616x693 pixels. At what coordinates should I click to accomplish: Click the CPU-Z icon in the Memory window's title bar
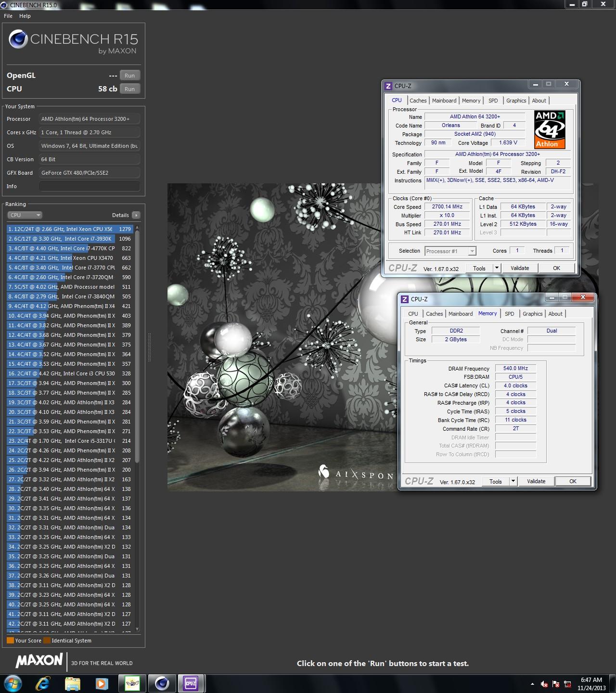pos(405,299)
